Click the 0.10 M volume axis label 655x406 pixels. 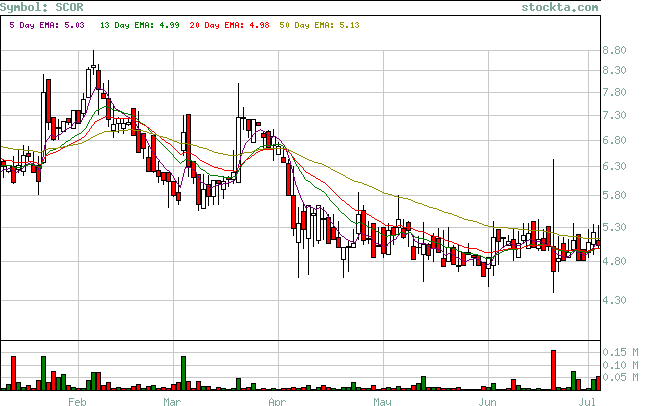pyautogui.click(x=620, y=365)
